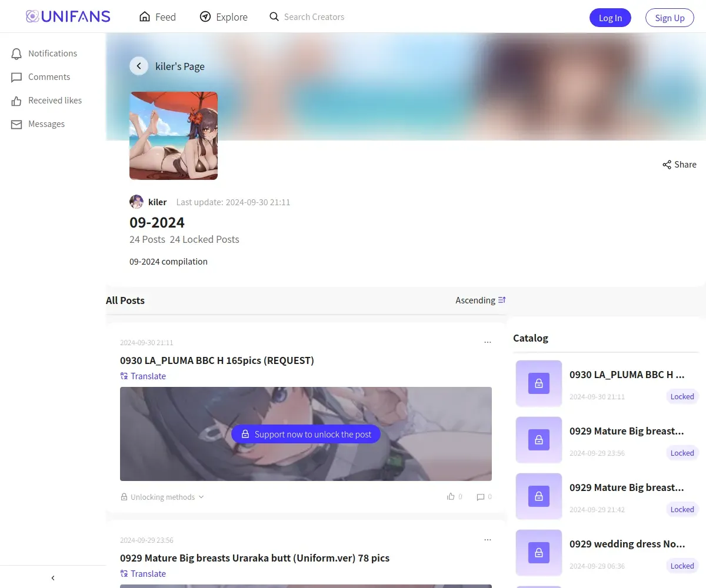Click the All Posts heading

pyautogui.click(x=125, y=300)
